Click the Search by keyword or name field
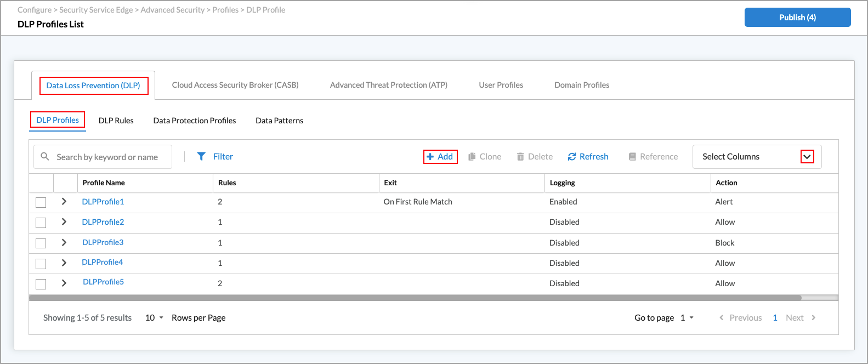This screenshot has height=364, width=868. tap(103, 157)
